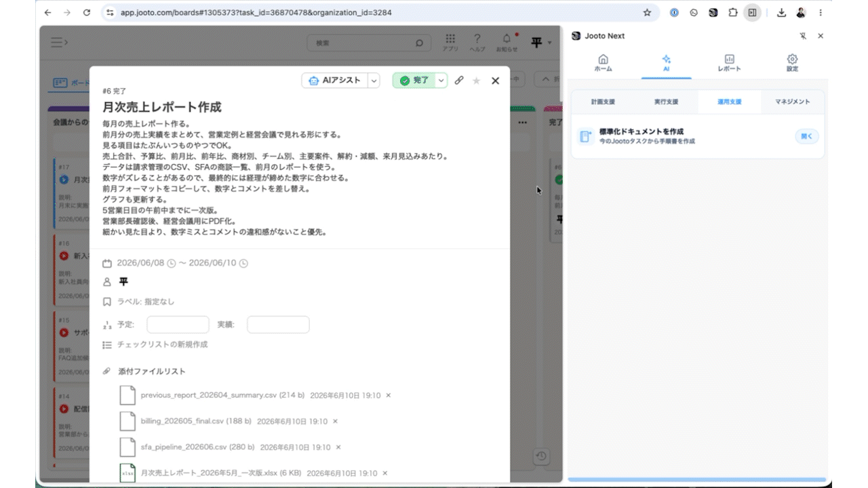Screen dimensions: 868x488
Task: Click the history clock icon on board
Action: pos(540,456)
